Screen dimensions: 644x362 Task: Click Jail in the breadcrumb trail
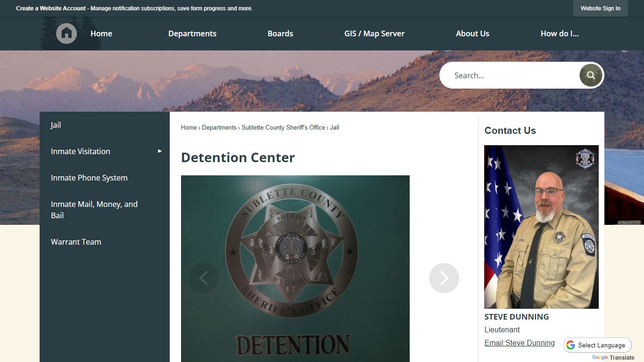pyautogui.click(x=335, y=127)
